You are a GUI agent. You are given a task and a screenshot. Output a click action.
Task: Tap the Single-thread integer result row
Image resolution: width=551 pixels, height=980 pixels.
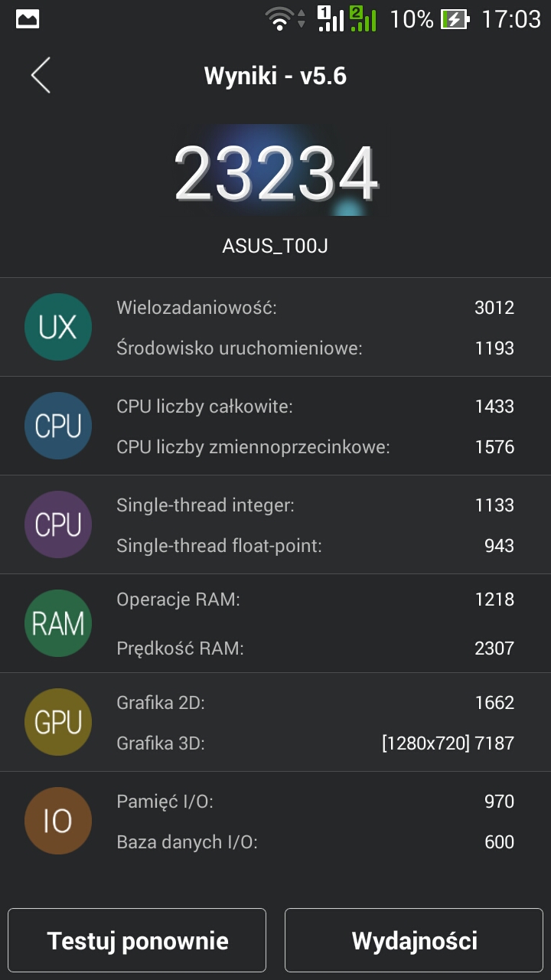(x=315, y=505)
